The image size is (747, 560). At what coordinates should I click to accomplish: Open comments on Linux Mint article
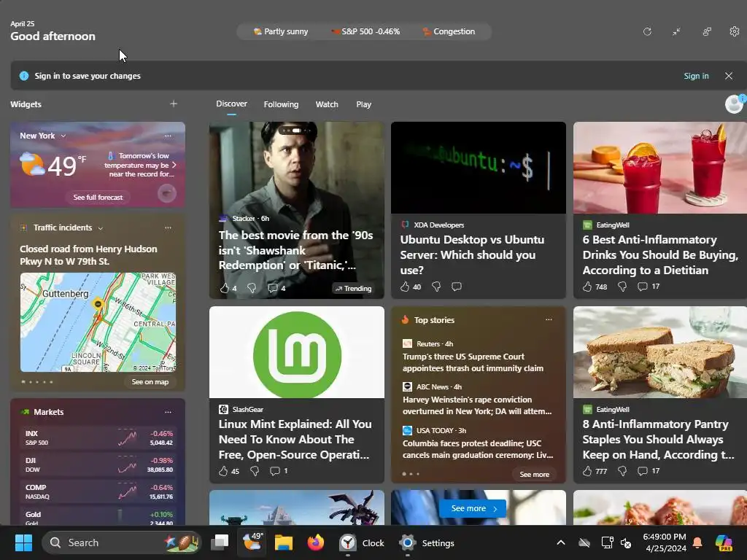point(275,471)
